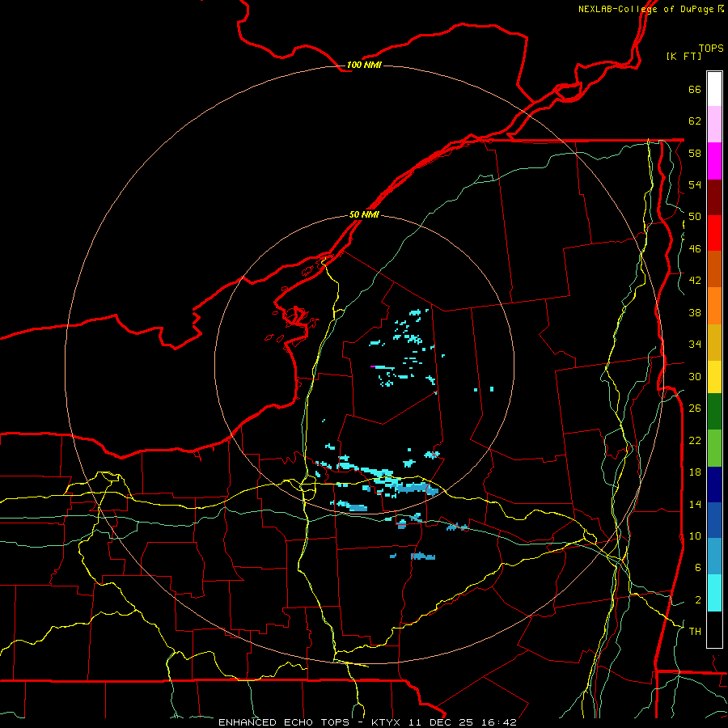The height and width of the screenshot is (728, 728).
Task: Click the TH label on the legend
Action: pos(695,631)
